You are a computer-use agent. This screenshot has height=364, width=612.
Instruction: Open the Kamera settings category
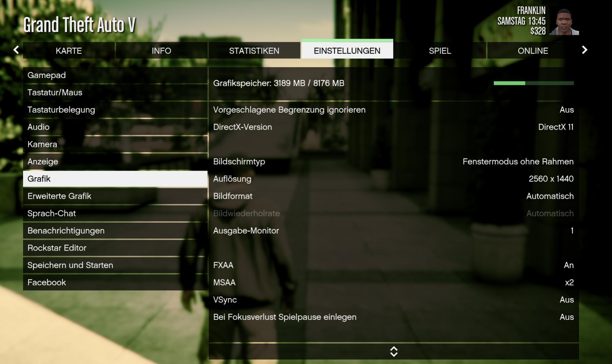point(115,144)
